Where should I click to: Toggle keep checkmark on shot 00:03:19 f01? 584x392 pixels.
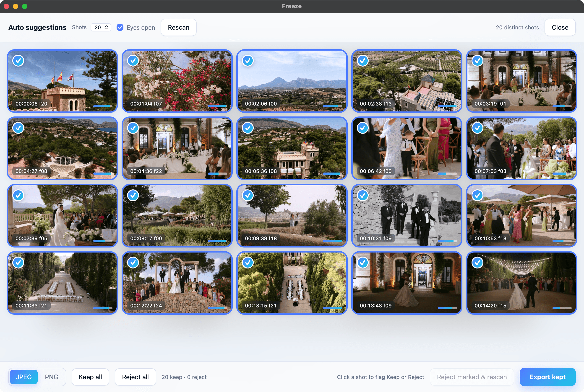[477, 61]
